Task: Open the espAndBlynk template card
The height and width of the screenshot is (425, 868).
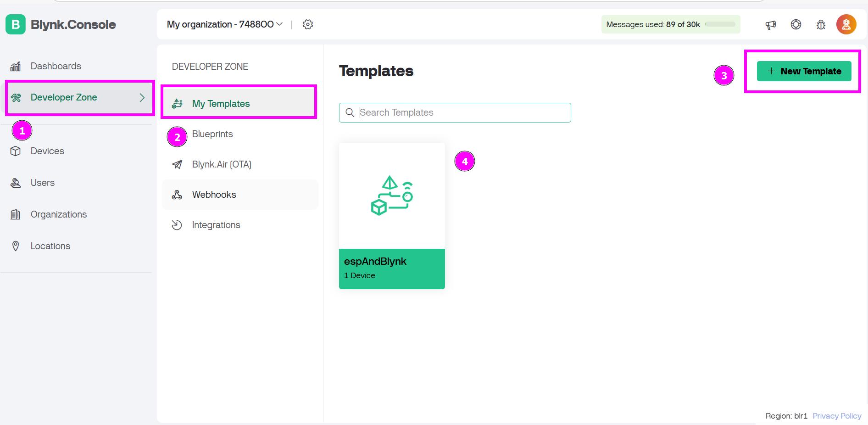Action: pos(392,216)
